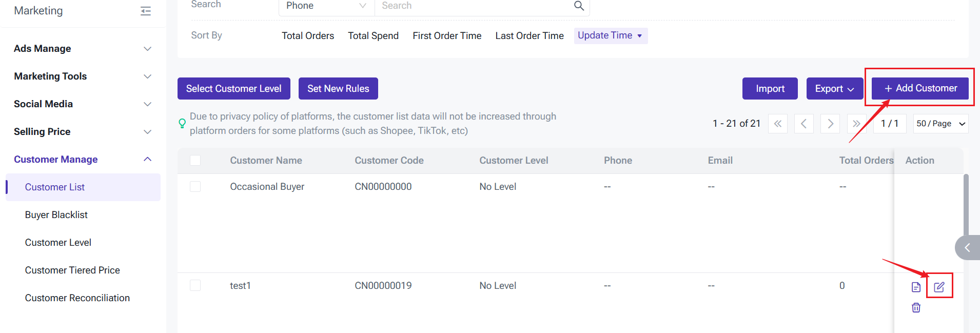Click the search magnifier icon

pyautogui.click(x=579, y=6)
